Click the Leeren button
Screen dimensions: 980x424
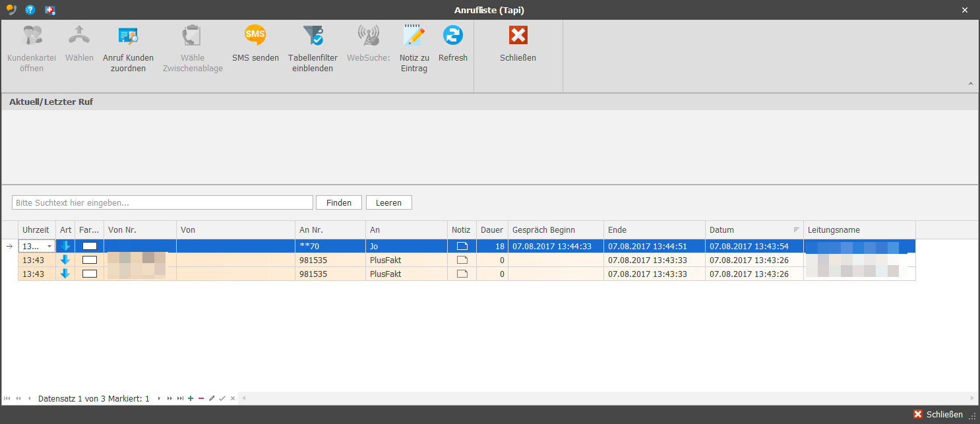pos(389,202)
